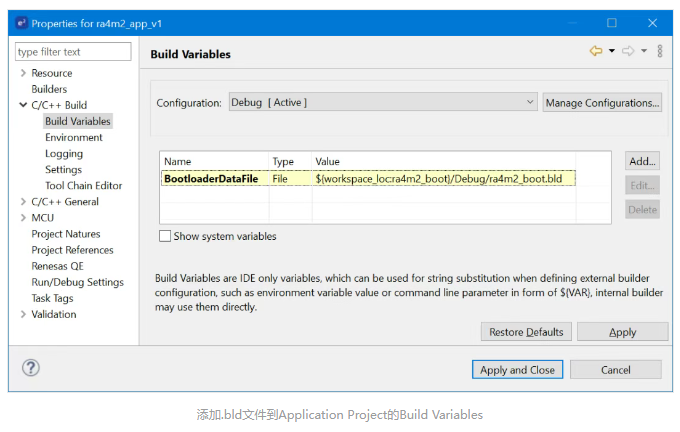The width and height of the screenshot is (680, 432).
Task: Maximize the Properties window
Action: coord(611,23)
